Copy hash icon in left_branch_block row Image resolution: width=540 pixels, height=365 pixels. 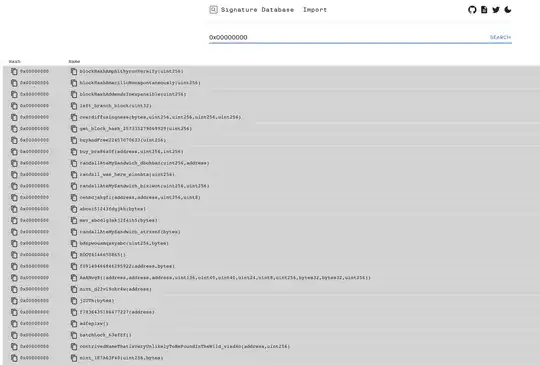click(14, 106)
